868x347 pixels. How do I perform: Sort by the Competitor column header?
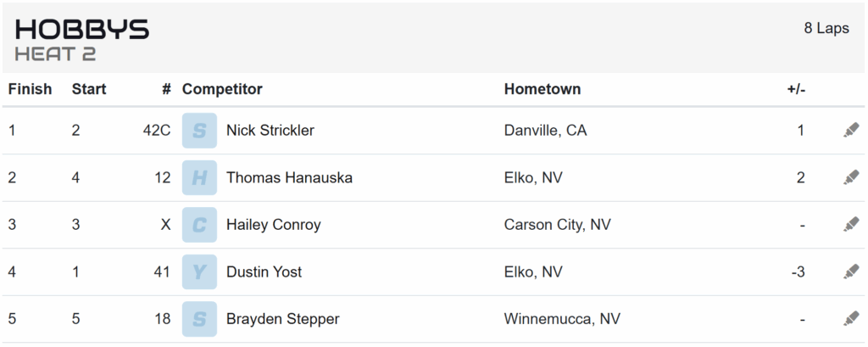222,89
